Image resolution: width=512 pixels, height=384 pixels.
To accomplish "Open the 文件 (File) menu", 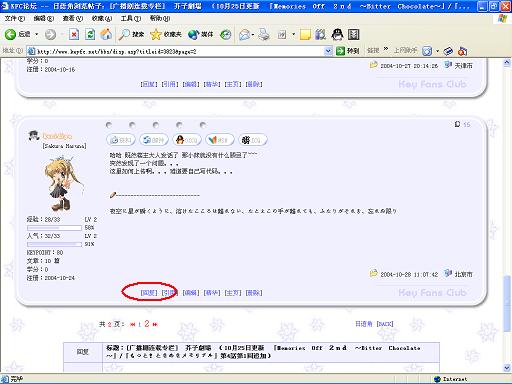I will coord(15,18).
